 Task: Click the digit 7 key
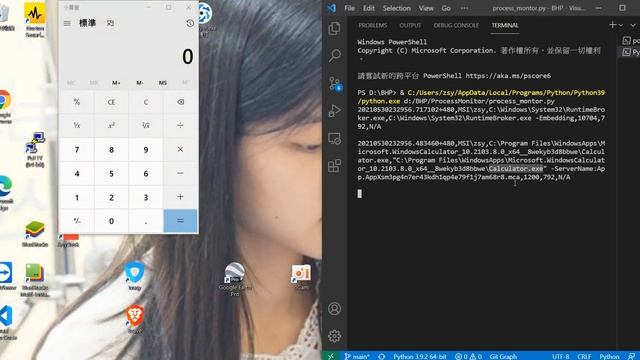(x=77, y=149)
